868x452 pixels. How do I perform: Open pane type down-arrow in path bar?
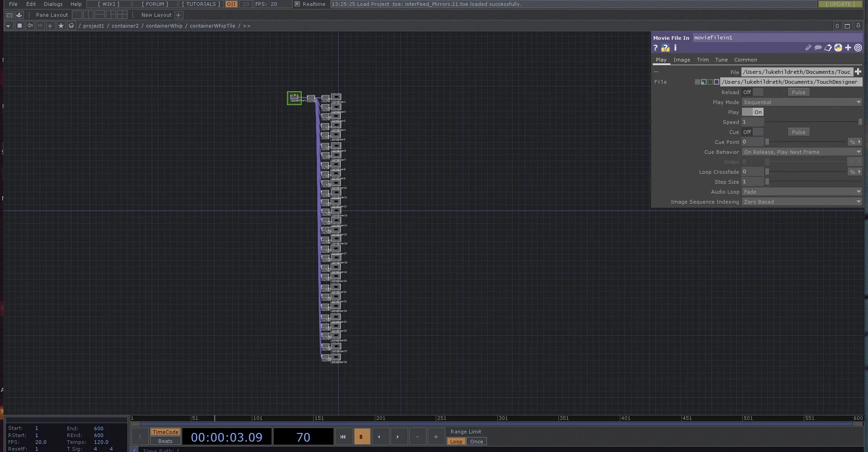click(8, 26)
